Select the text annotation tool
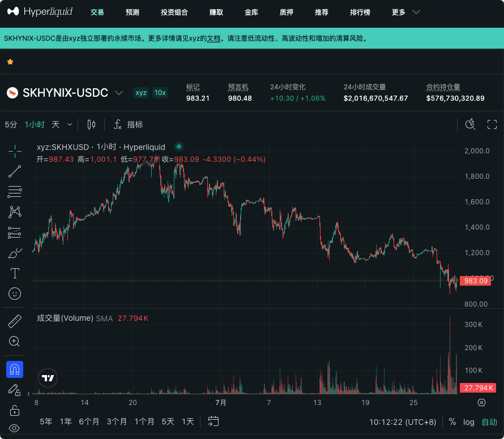This screenshot has height=439, width=504. 15,273
